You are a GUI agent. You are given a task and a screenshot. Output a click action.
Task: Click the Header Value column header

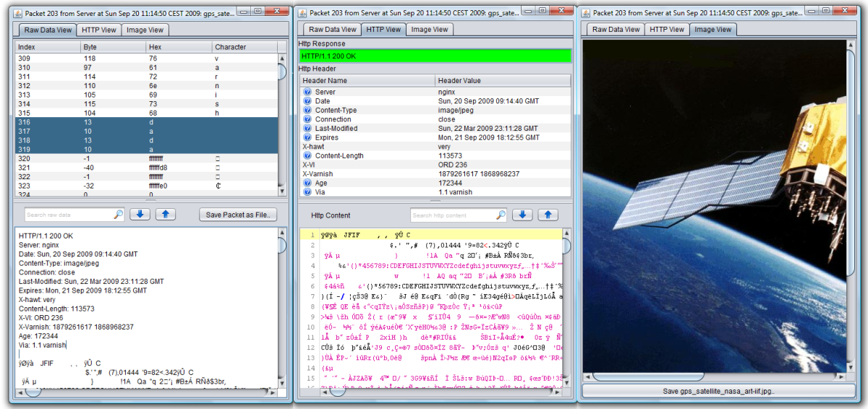(503, 80)
